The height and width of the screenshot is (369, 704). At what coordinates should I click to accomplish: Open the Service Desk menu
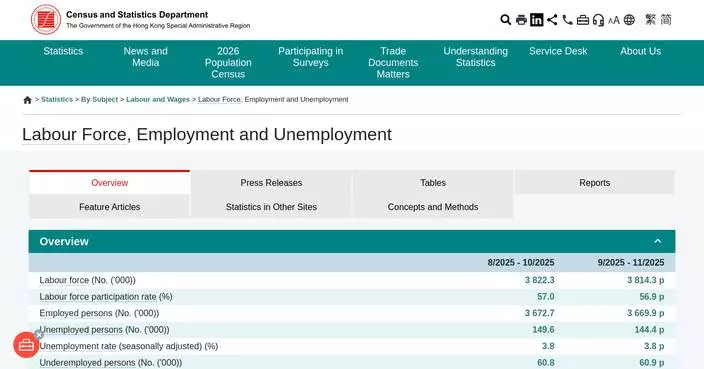pos(558,51)
